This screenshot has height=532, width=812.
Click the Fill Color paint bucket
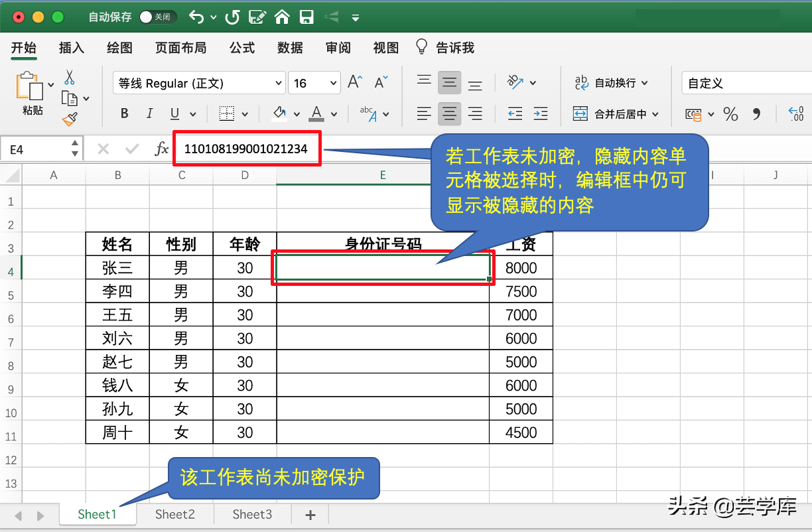tap(279, 113)
